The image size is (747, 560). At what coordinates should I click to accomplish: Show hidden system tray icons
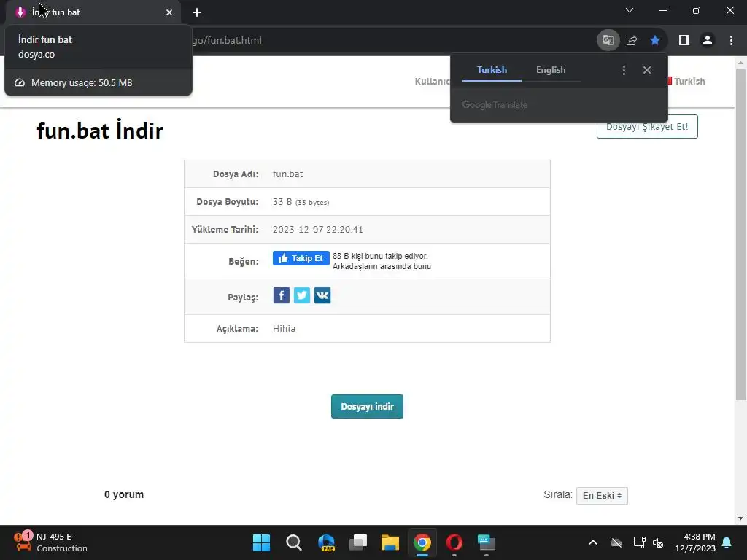(592, 542)
